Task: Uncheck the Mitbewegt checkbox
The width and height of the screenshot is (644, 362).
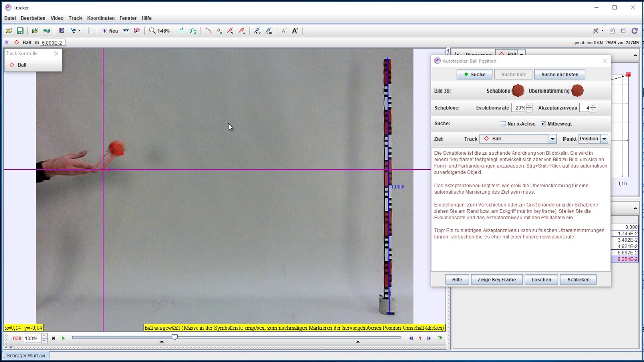Action: point(543,124)
